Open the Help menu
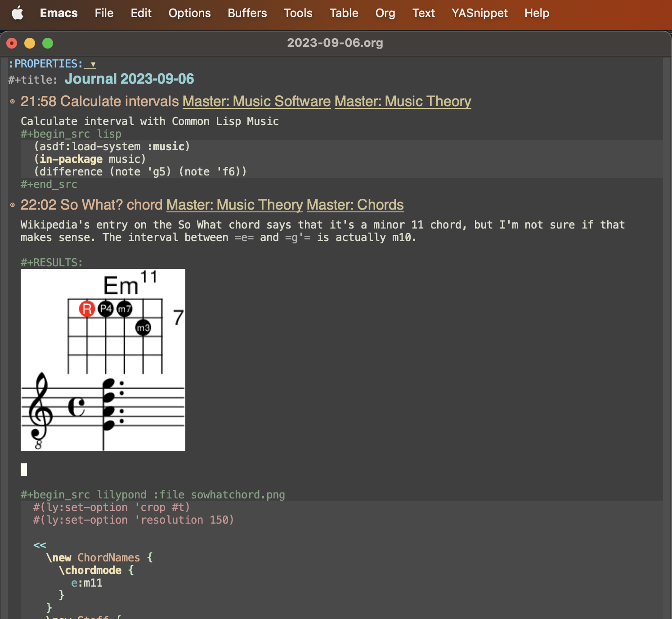Screen dimensions: 672x619 537,13
